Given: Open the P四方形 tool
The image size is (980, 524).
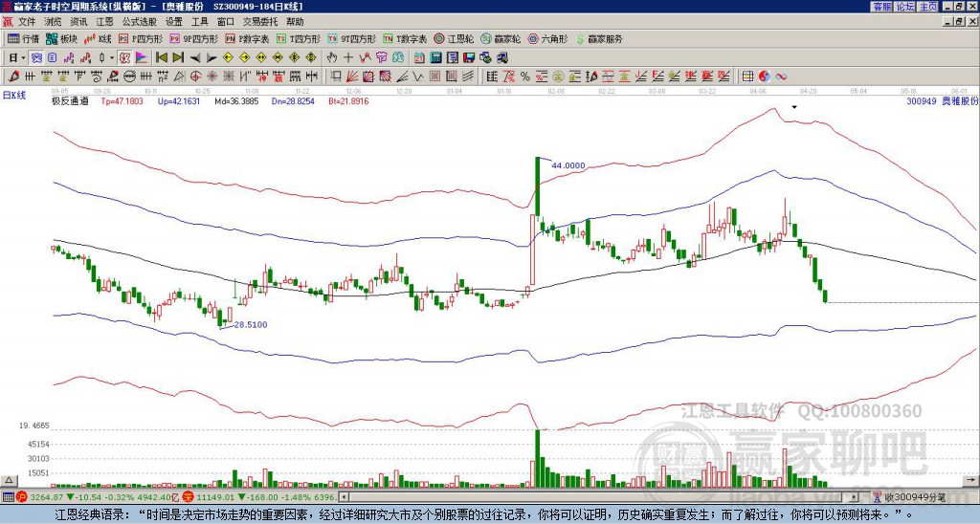Looking at the screenshot, I should (141, 38).
